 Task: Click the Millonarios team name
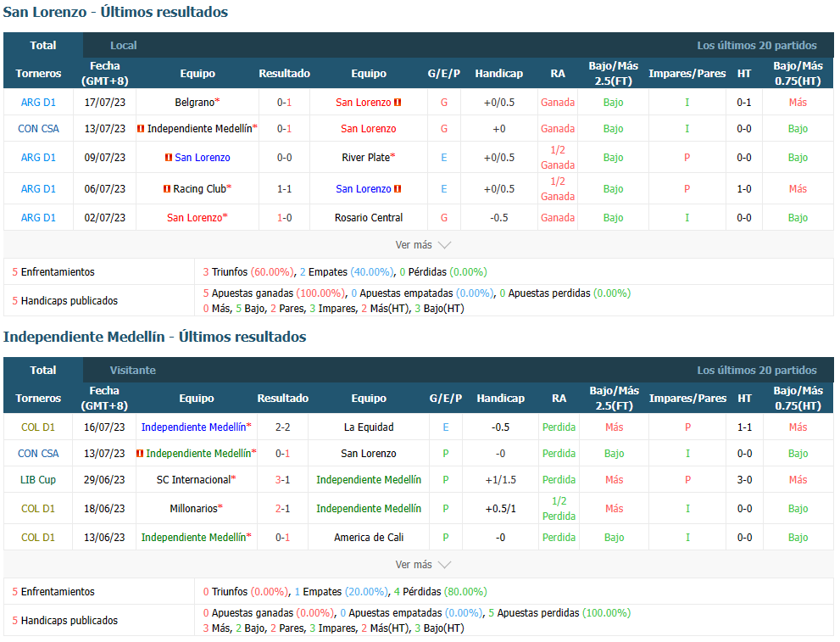click(193, 509)
